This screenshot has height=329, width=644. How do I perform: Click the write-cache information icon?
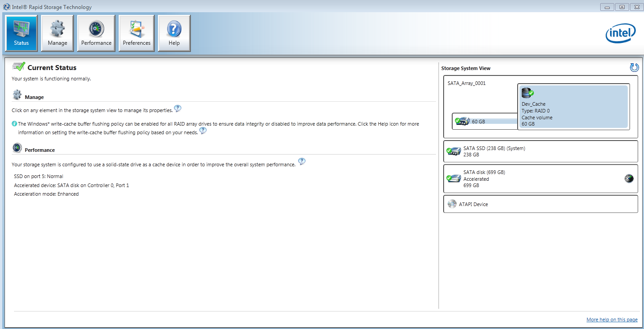point(14,123)
